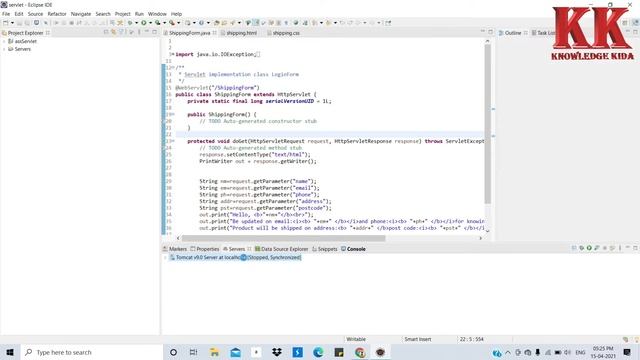Click the taskbar search box
This screenshot has height=360, width=640.
pos(91,352)
